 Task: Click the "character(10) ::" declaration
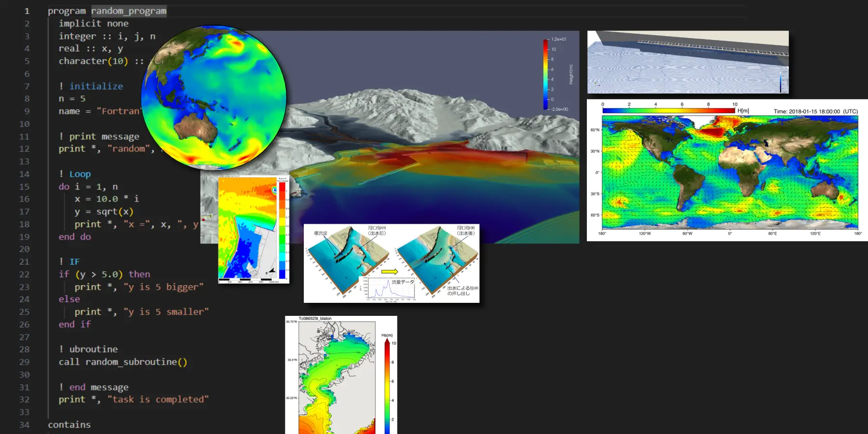(x=101, y=61)
